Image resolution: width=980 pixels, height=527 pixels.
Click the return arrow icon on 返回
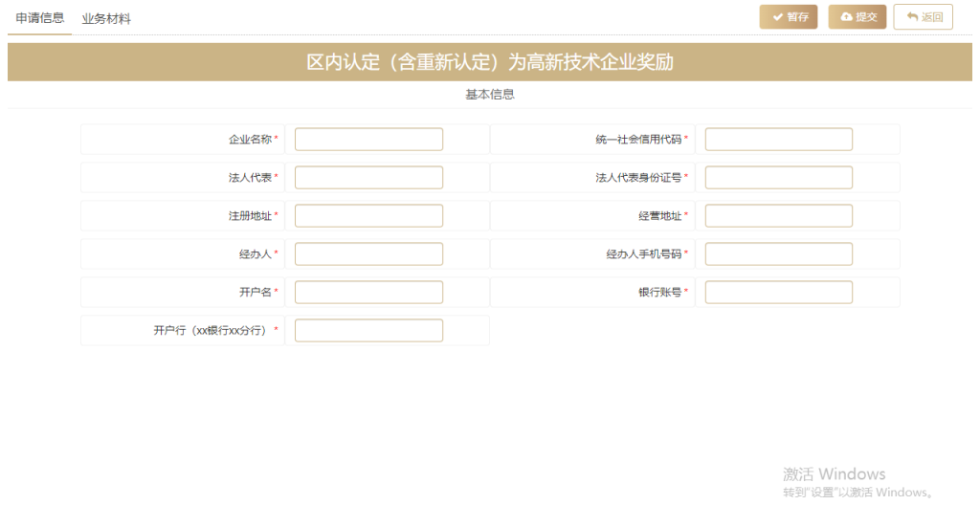coord(912,17)
